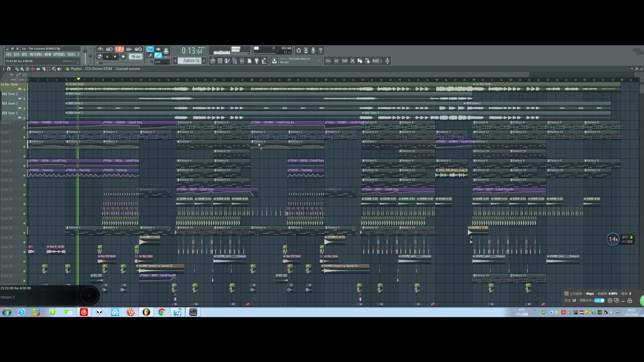Select the Select tool in playlist
This screenshot has width=644, height=362.
coord(49,69)
